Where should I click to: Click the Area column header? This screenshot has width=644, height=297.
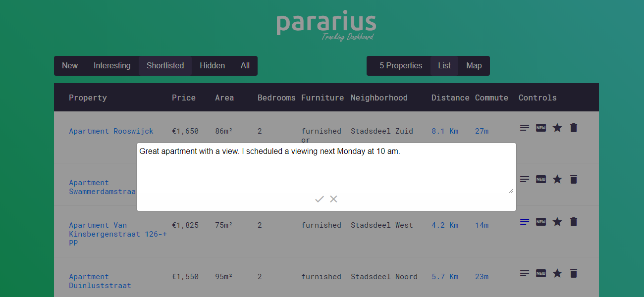224,98
